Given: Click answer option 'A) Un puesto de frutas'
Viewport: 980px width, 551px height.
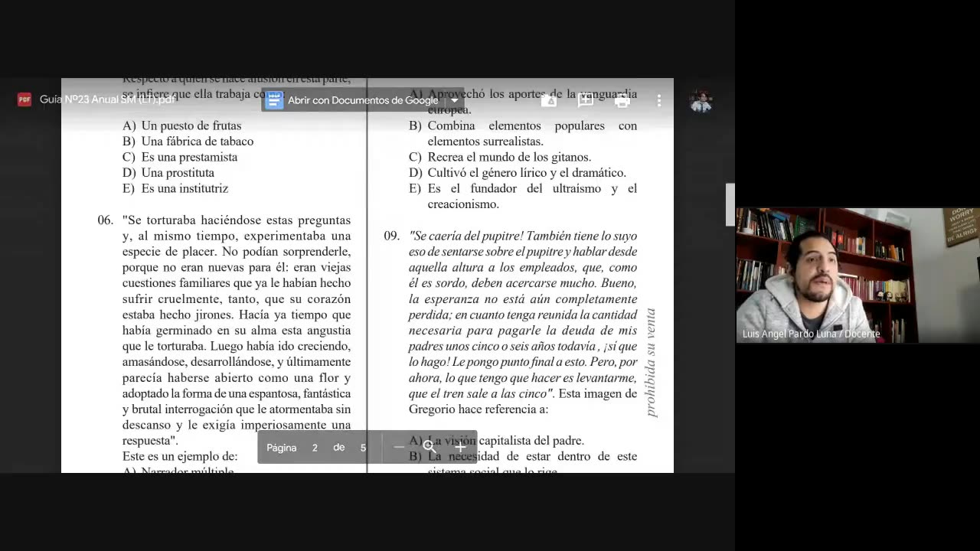Looking at the screenshot, I should coord(181,126).
